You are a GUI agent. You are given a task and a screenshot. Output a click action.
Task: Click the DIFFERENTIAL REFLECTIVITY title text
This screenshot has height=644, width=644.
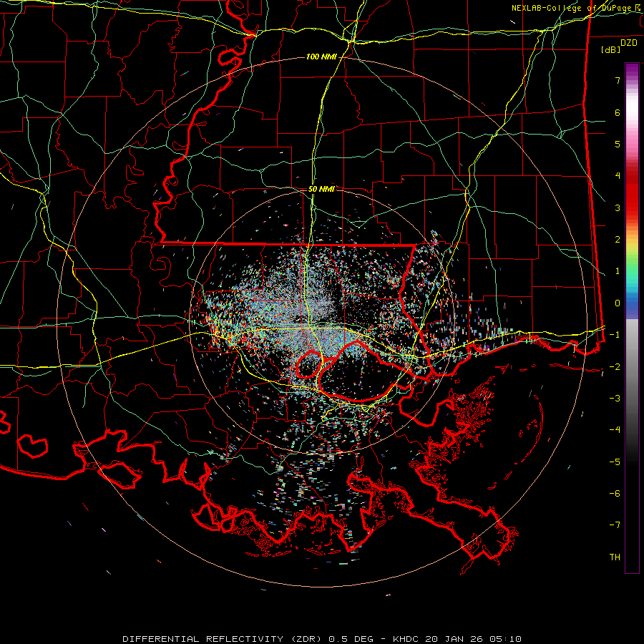203,639
